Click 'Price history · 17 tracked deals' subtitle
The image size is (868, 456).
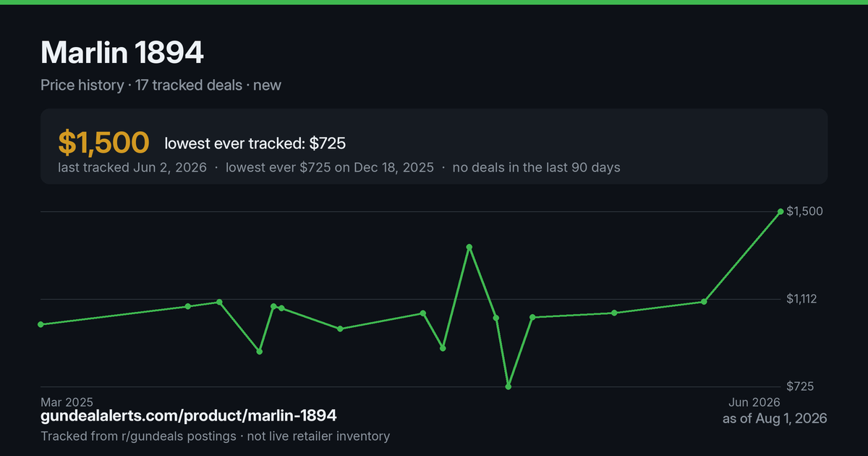(141, 85)
